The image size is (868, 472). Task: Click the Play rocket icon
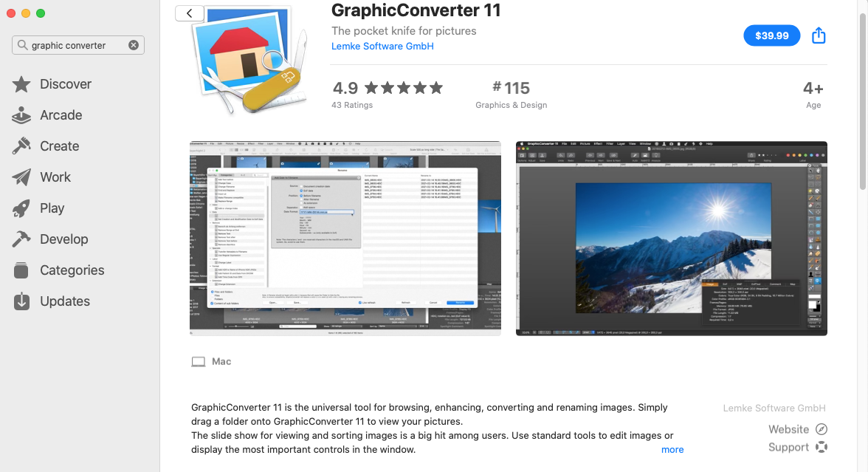click(21, 208)
